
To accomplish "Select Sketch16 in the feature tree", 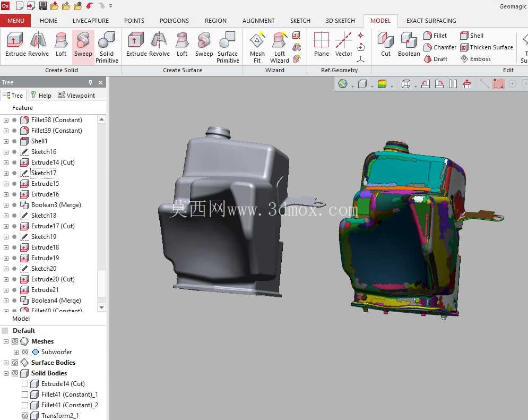I will [44, 151].
